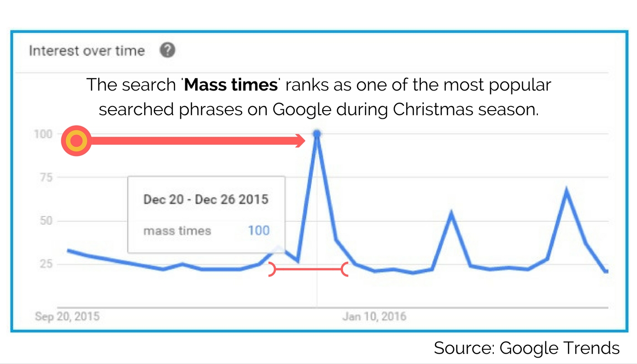
Task: Click the "Interest over time" heading
Action: [x=86, y=51]
